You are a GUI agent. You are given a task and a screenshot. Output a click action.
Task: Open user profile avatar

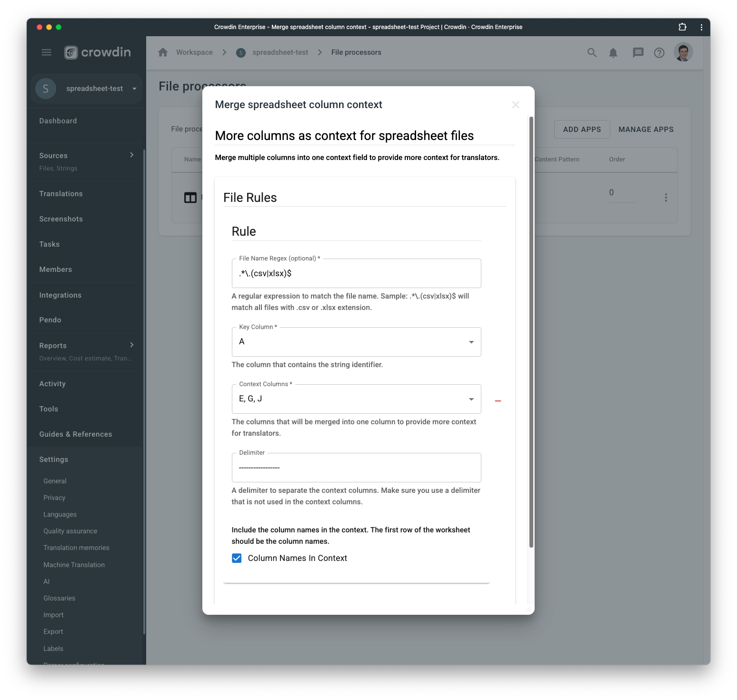[683, 52]
